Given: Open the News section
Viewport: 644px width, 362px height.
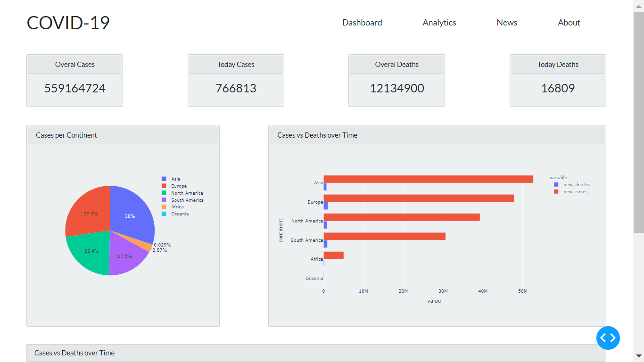Looking at the screenshot, I should (x=507, y=22).
